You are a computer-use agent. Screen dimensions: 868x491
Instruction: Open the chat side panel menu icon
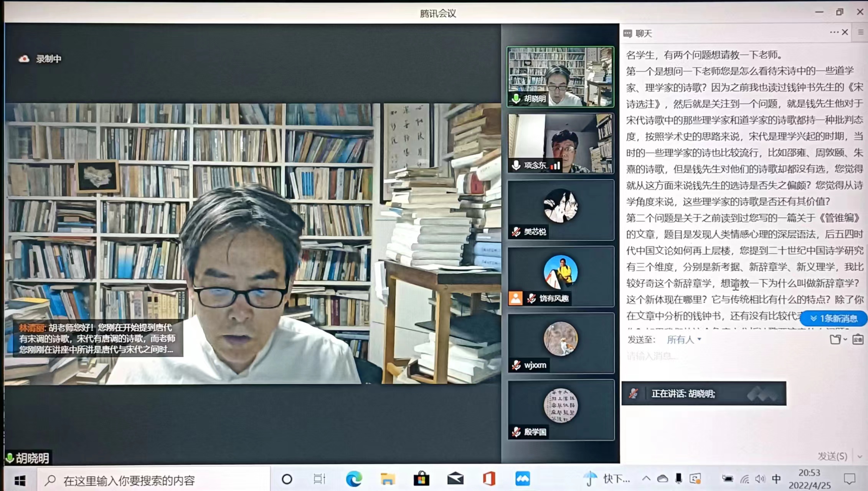tap(861, 33)
